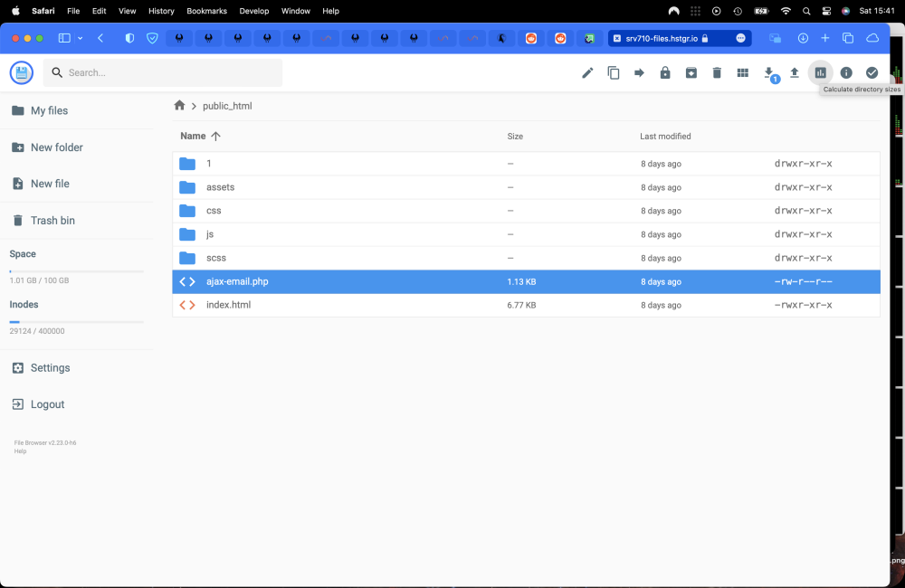Click Safari new tab plus icon

[825, 38]
